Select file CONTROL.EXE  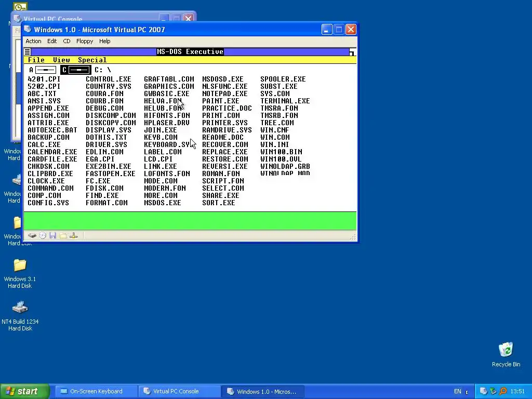tap(108, 79)
